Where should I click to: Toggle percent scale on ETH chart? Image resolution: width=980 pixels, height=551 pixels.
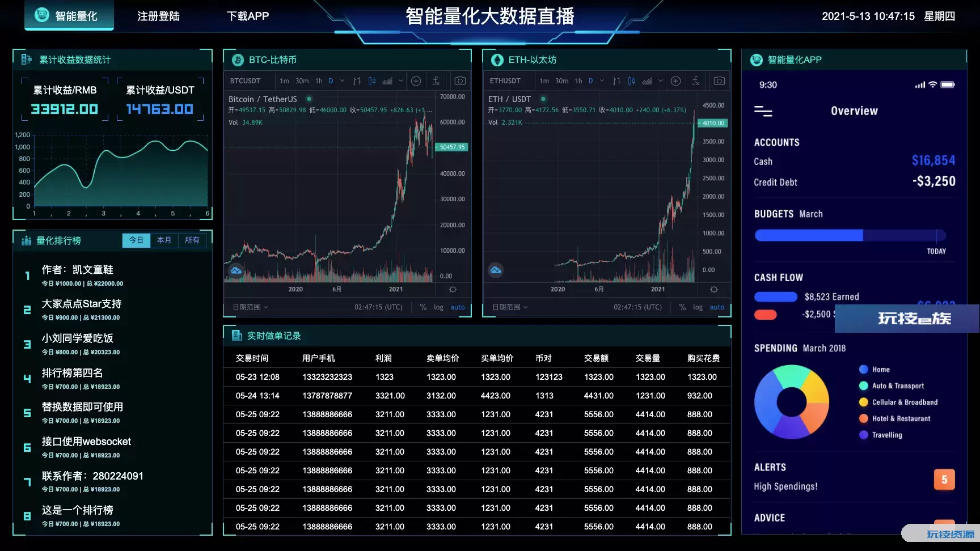pos(682,307)
